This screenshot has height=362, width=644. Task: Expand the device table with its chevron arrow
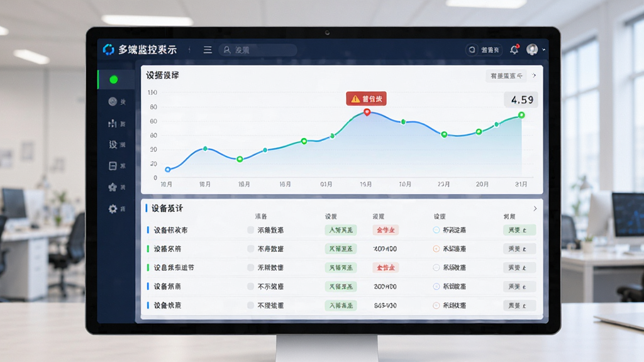(x=535, y=209)
